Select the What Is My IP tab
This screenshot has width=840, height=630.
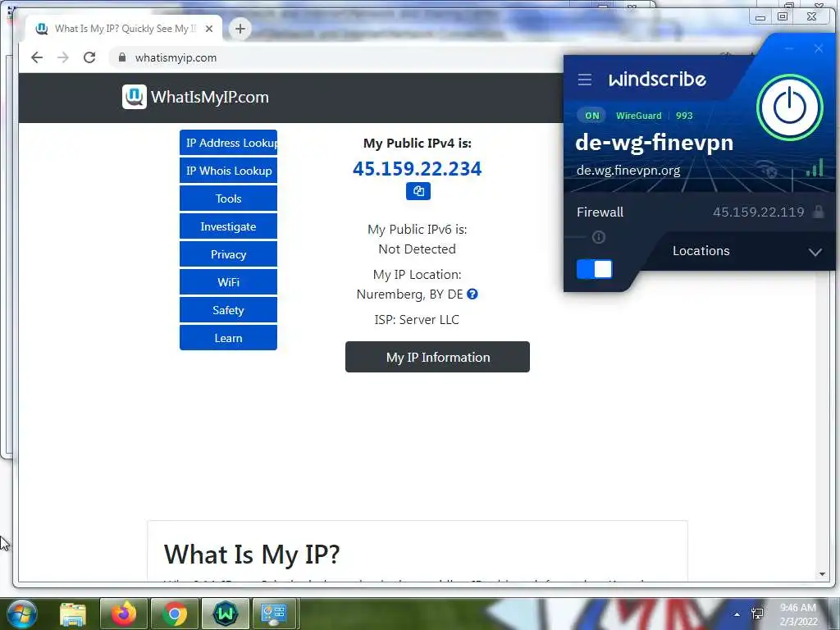(x=125, y=29)
